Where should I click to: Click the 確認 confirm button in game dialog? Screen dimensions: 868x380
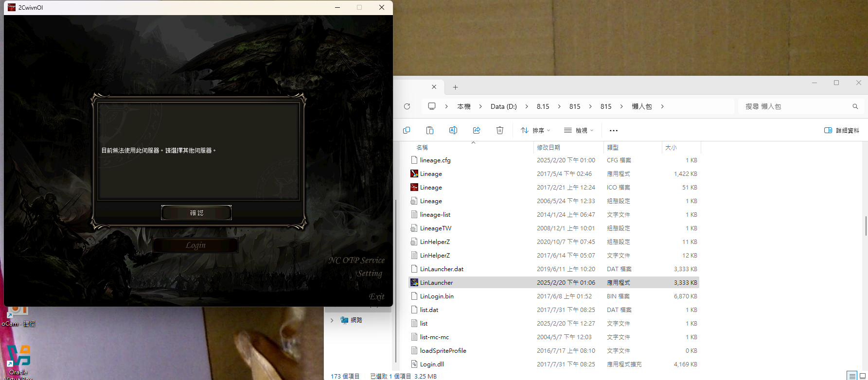(196, 213)
